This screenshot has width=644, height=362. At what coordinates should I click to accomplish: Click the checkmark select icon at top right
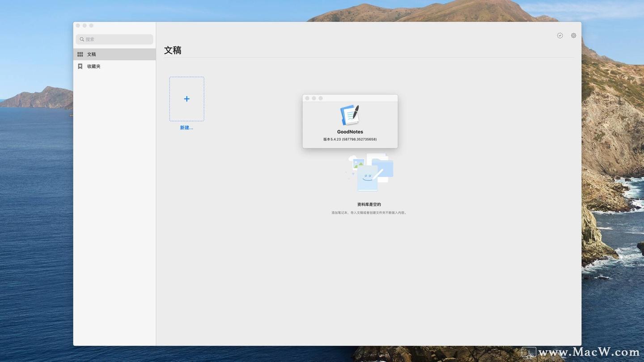pyautogui.click(x=560, y=35)
